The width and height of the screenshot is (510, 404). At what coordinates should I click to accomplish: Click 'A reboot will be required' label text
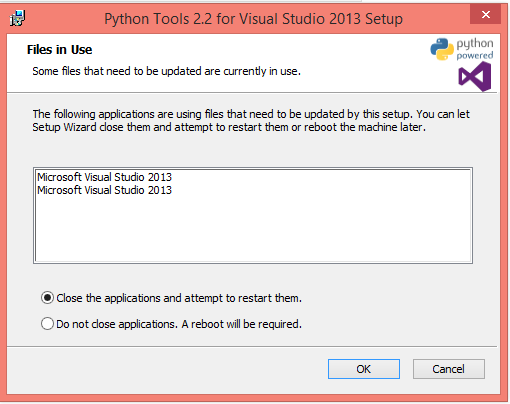tap(241, 324)
